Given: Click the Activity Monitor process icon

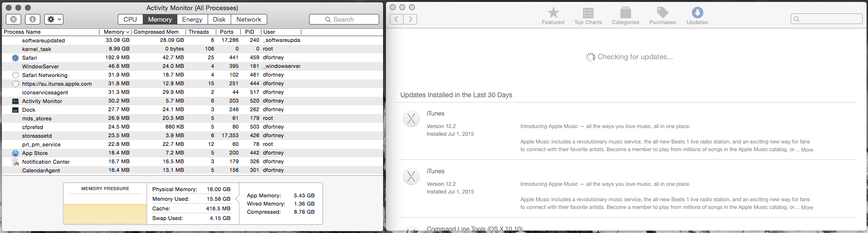Looking at the screenshot, I should (x=15, y=101).
